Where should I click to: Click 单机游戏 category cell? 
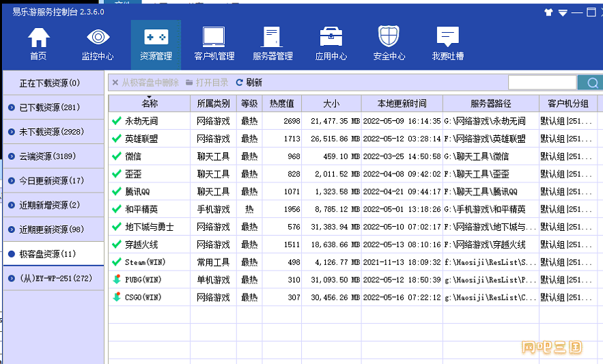coord(214,279)
